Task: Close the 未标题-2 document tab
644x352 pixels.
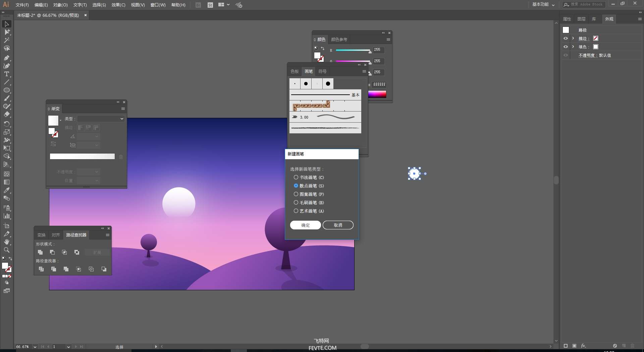Action: 86,15
